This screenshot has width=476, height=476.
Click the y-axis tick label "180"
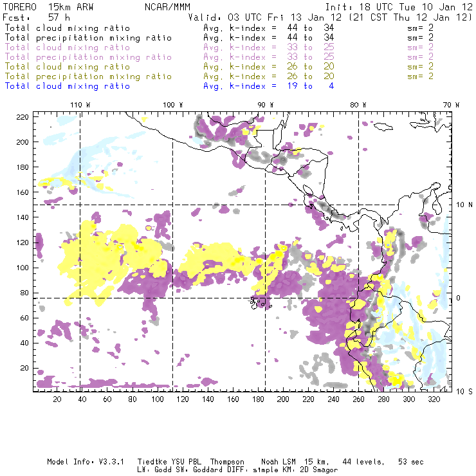coord(23,167)
